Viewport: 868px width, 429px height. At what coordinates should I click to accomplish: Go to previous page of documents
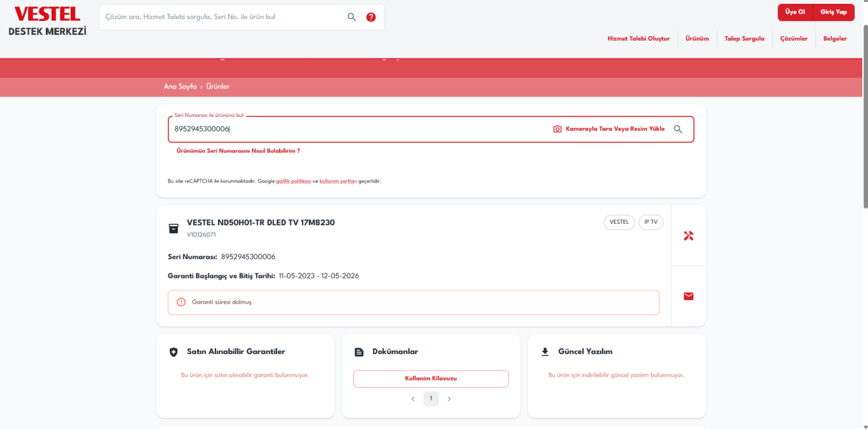413,399
